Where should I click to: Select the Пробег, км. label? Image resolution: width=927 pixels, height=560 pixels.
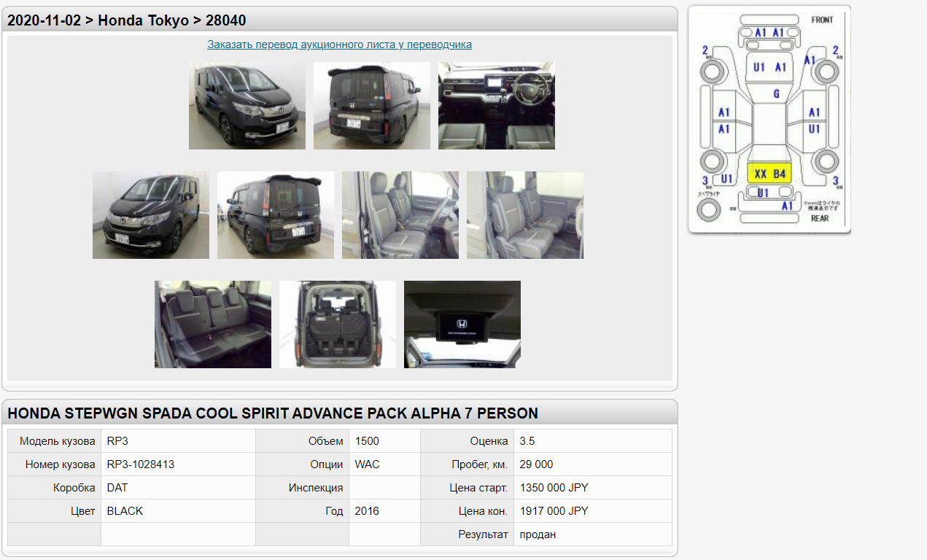[480, 464]
